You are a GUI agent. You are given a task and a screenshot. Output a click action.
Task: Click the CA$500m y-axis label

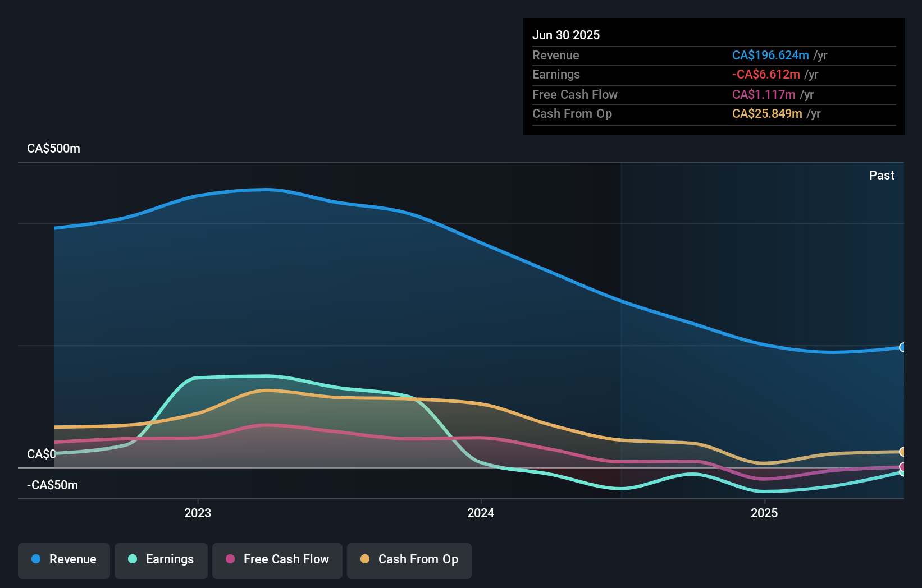click(53, 149)
